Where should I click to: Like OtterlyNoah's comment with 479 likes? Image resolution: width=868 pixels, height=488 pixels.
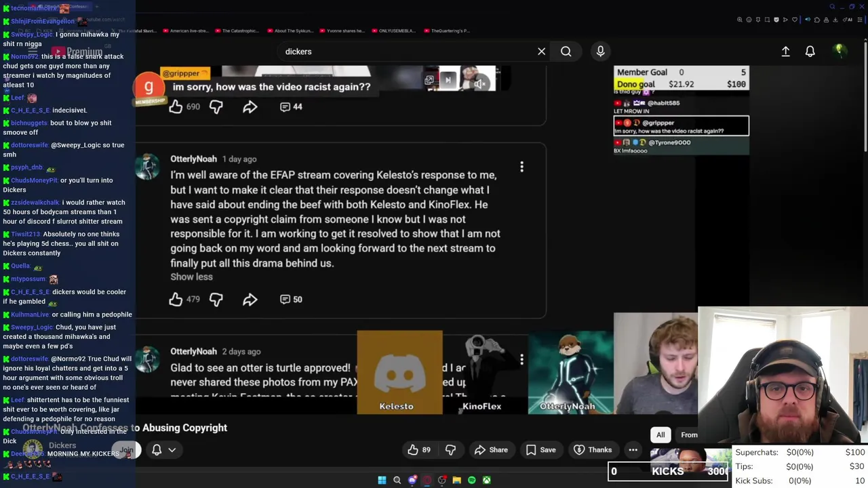click(x=176, y=299)
